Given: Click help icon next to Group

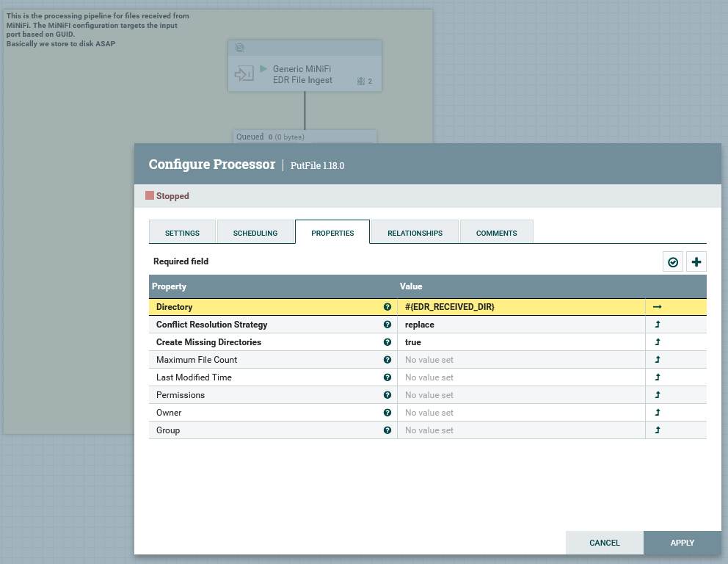Looking at the screenshot, I should (387, 430).
